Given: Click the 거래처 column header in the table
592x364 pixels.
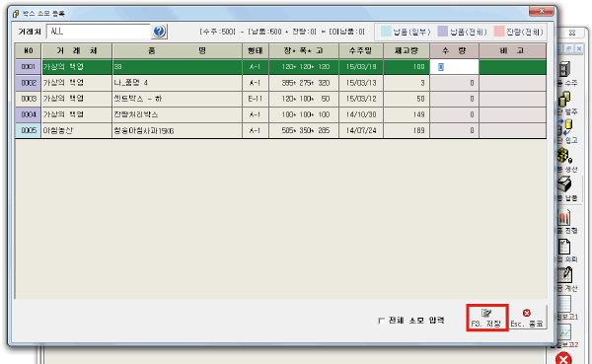Looking at the screenshot, I should coord(77,50).
